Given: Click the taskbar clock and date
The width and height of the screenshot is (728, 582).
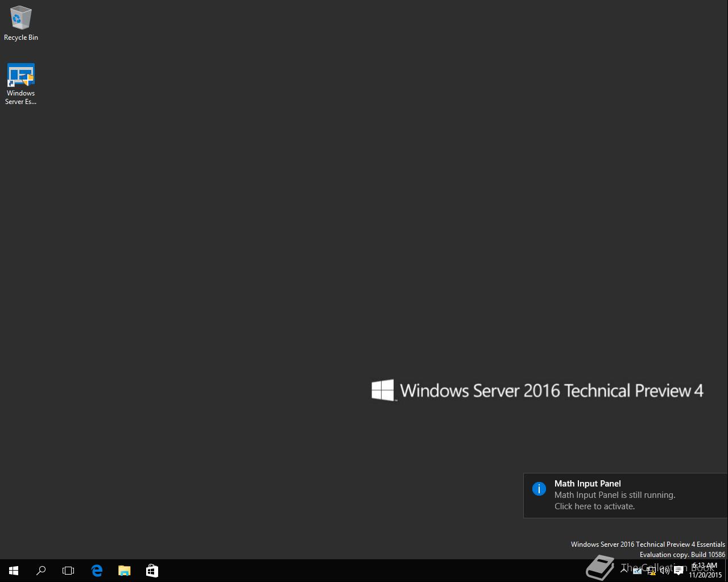Looking at the screenshot, I should coord(705,571).
